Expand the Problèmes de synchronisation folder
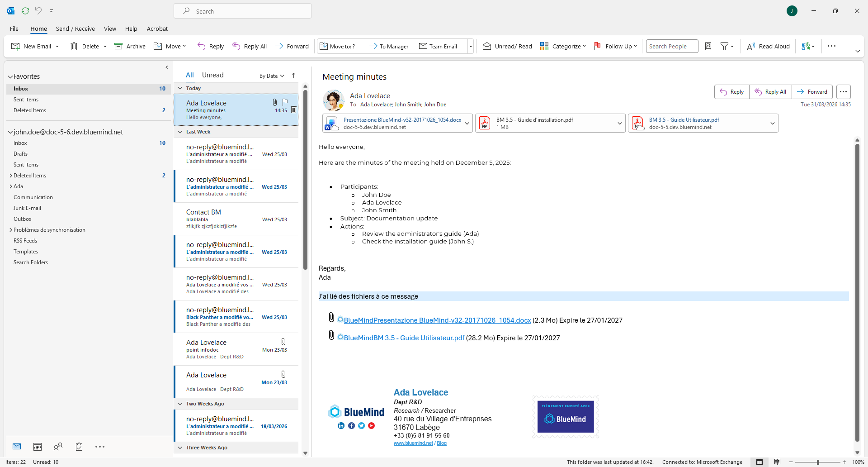This screenshot has width=868, height=467. click(x=11, y=230)
